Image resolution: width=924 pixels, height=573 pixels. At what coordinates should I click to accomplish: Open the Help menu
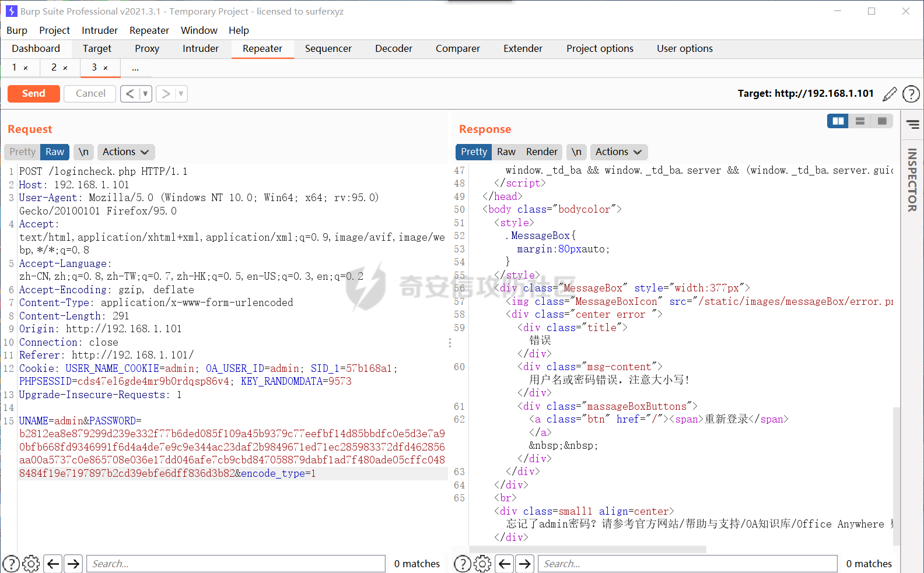click(239, 30)
